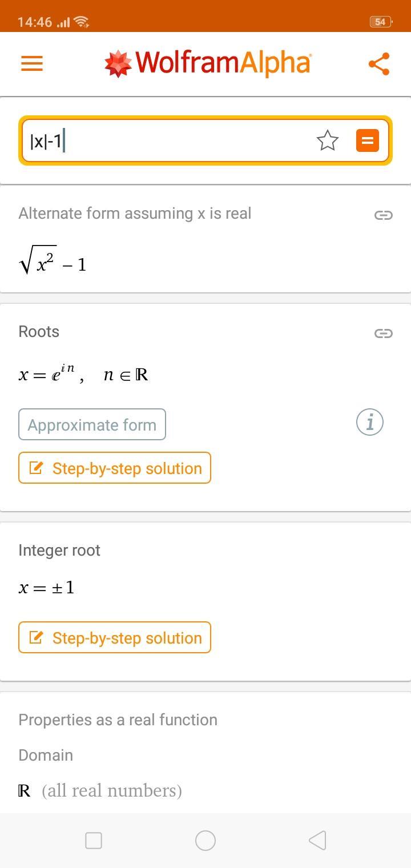Tap the Roots result x = e^(i n)
The width and height of the screenshot is (411, 868).
[83, 373]
